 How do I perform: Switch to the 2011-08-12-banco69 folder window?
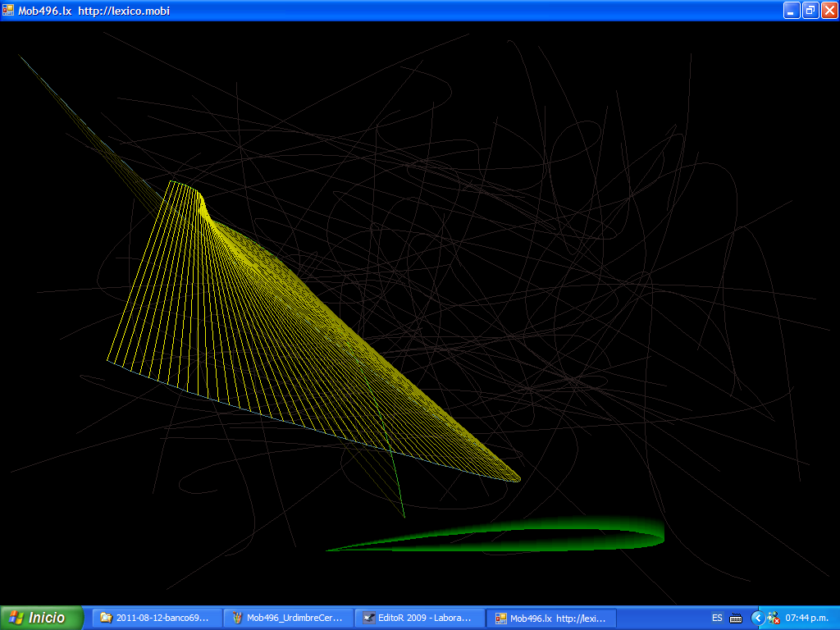tap(157, 618)
